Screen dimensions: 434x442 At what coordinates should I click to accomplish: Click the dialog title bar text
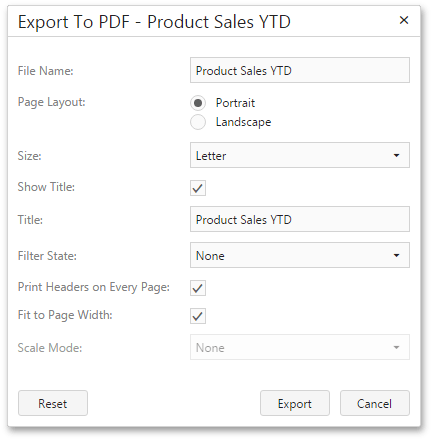point(154,22)
